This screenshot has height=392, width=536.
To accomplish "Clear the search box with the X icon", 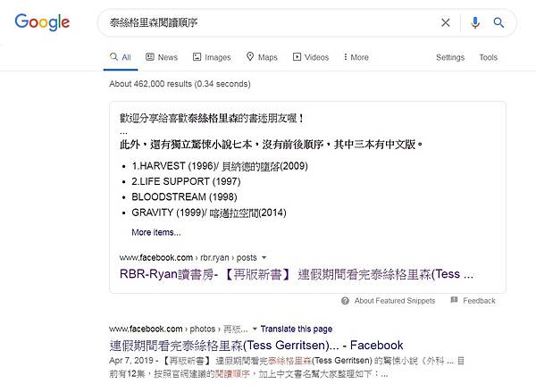I will [446, 22].
